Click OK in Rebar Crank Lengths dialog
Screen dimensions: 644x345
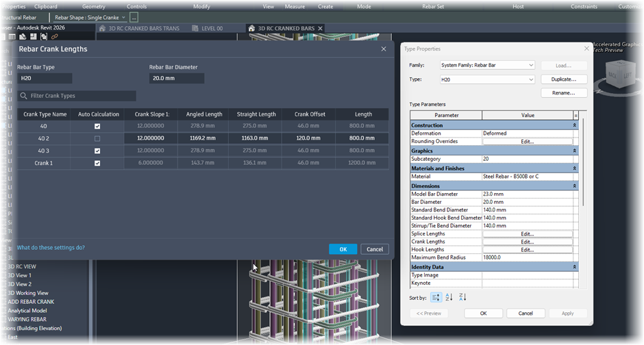tap(343, 249)
